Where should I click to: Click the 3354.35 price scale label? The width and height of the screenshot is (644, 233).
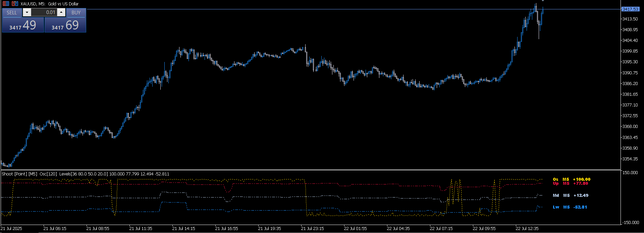[630, 159]
